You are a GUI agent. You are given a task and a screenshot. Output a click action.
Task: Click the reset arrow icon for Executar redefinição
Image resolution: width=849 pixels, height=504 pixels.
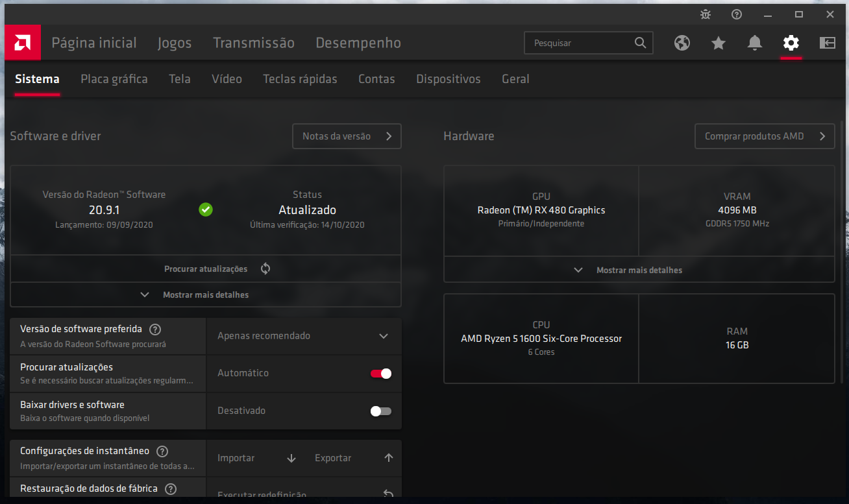pyautogui.click(x=388, y=494)
